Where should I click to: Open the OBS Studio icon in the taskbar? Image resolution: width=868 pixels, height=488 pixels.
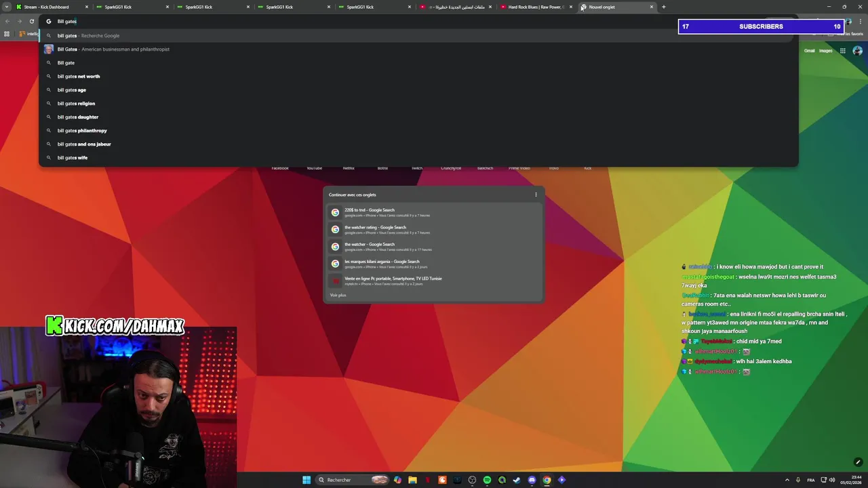click(472, 480)
